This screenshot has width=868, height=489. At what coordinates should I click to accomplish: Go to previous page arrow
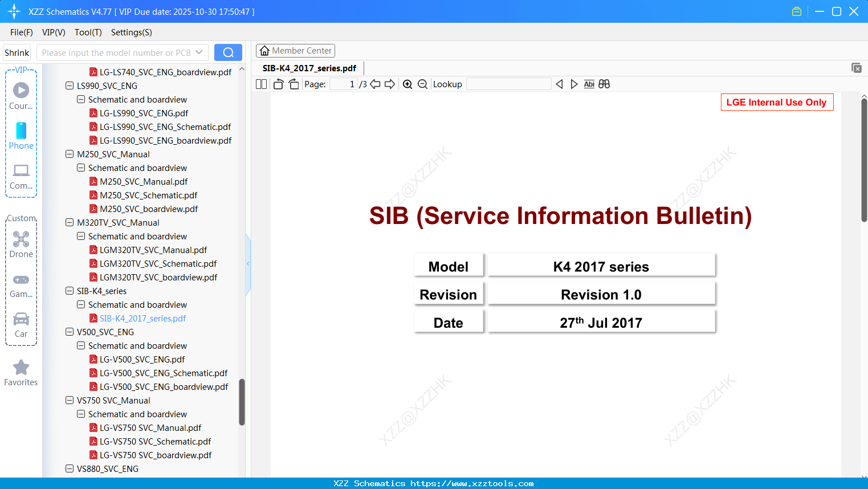[375, 84]
